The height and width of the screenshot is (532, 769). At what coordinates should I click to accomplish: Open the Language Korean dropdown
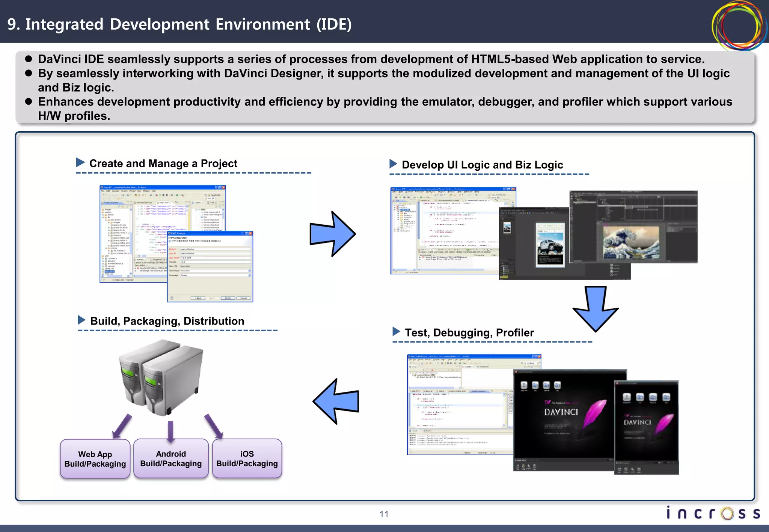249,275
